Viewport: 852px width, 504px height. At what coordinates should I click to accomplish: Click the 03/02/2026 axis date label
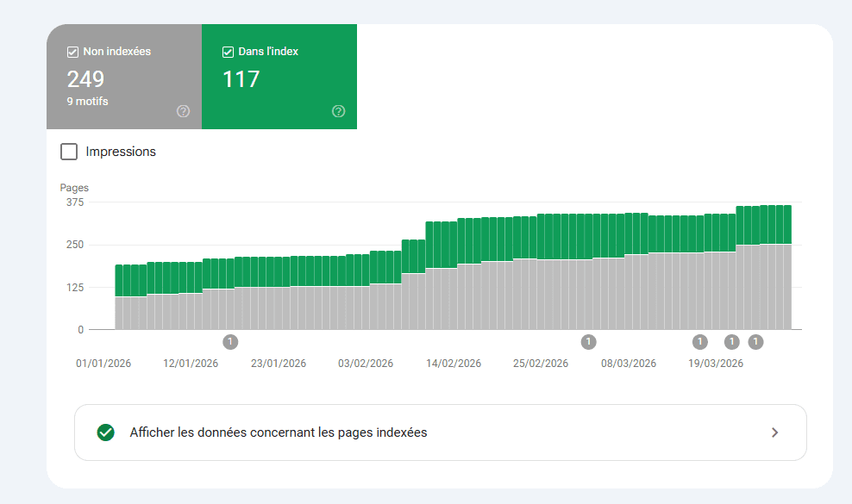tap(366, 364)
